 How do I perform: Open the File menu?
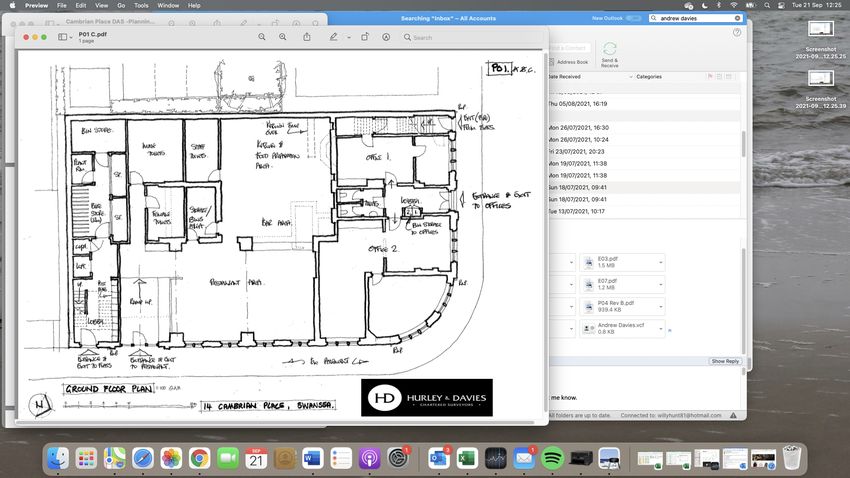(x=62, y=5)
